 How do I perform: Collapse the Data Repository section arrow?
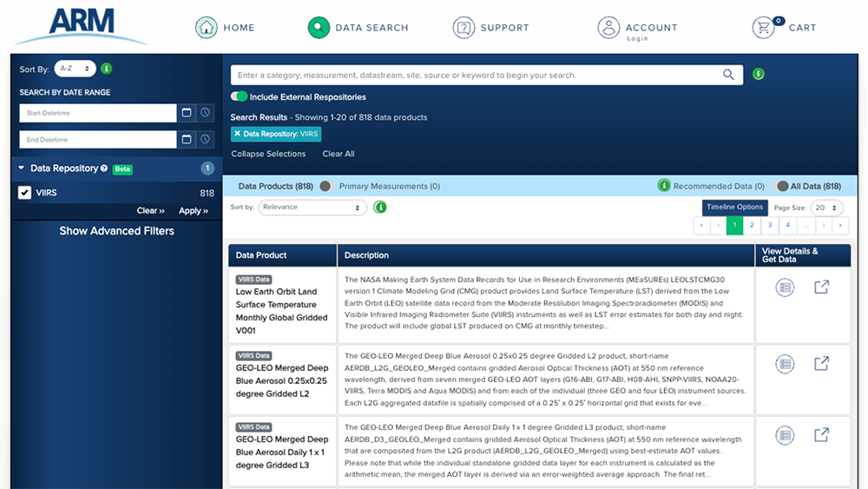click(x=21, y=168)
